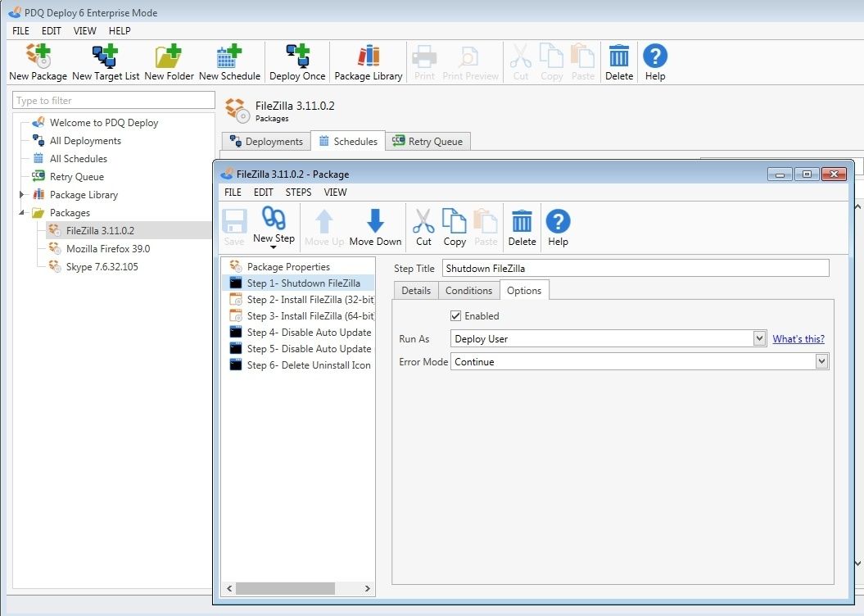Open Welcome to PDQ Deploy tree item
The width and height of the screenshot is (864, 616).
tap(103, 122)
